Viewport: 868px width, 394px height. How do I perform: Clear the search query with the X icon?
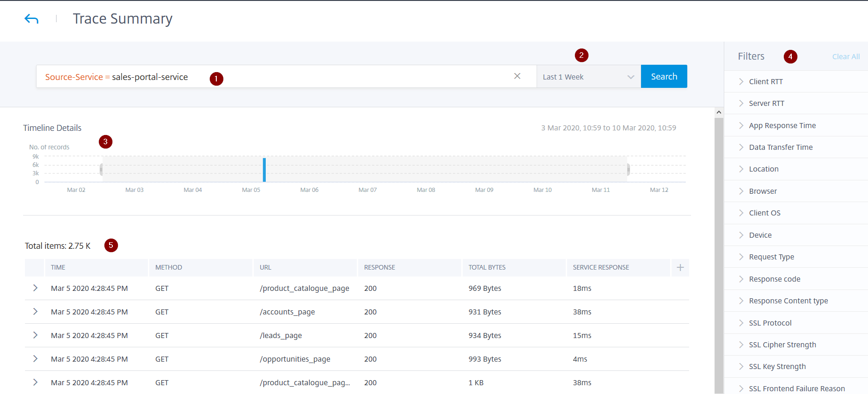(x=517, y=76)
